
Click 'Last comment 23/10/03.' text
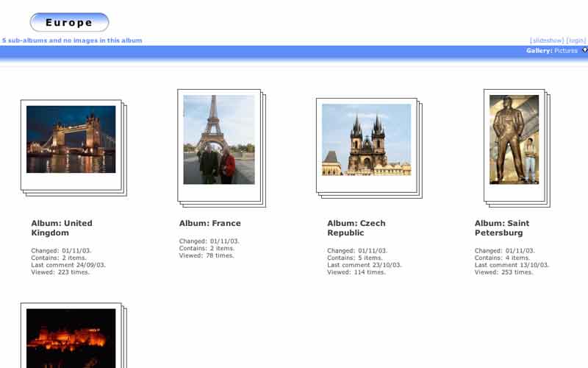tap(364, 265)
